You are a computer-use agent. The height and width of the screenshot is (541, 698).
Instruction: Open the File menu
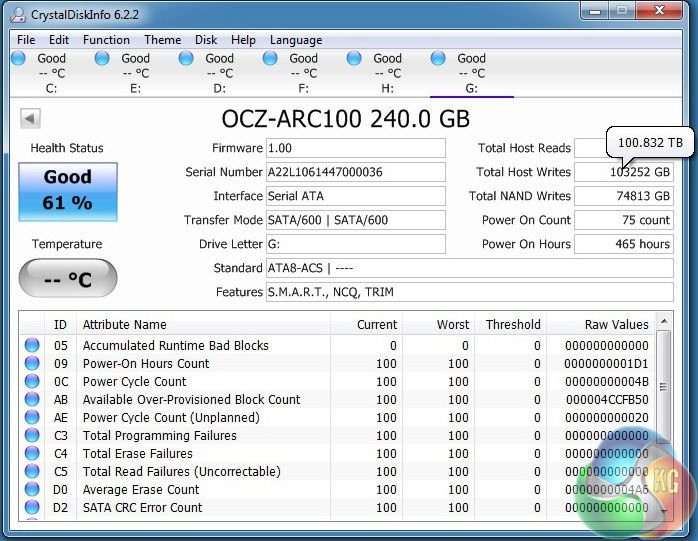pos(26,40)
